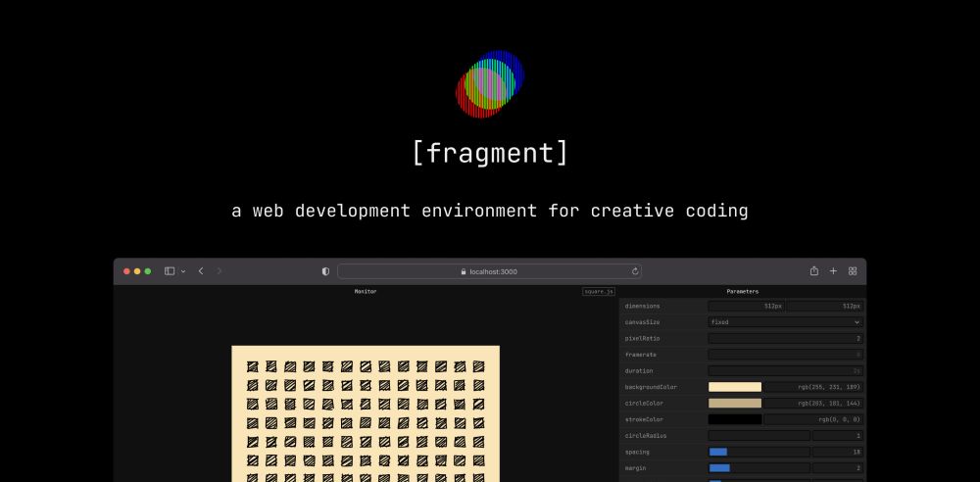The width and height of the screenshot is (980, 482).
Task: Click the 'strokeColor' parameter label
Action: [644, 420]
